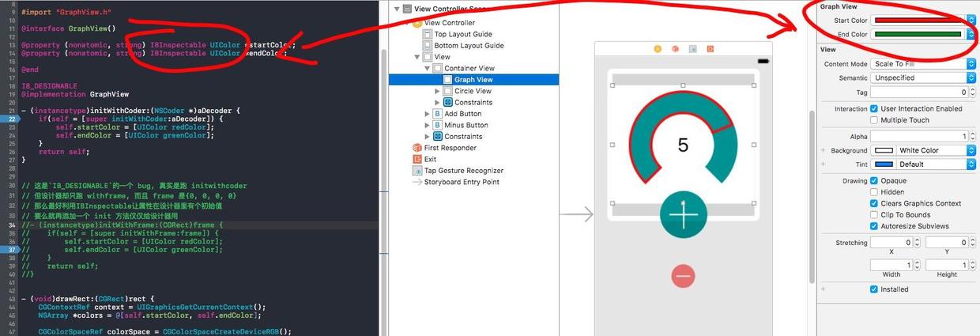Screen dimensions: 980x336
Task: Click the Alpha input field
Action: coord(919,137)
